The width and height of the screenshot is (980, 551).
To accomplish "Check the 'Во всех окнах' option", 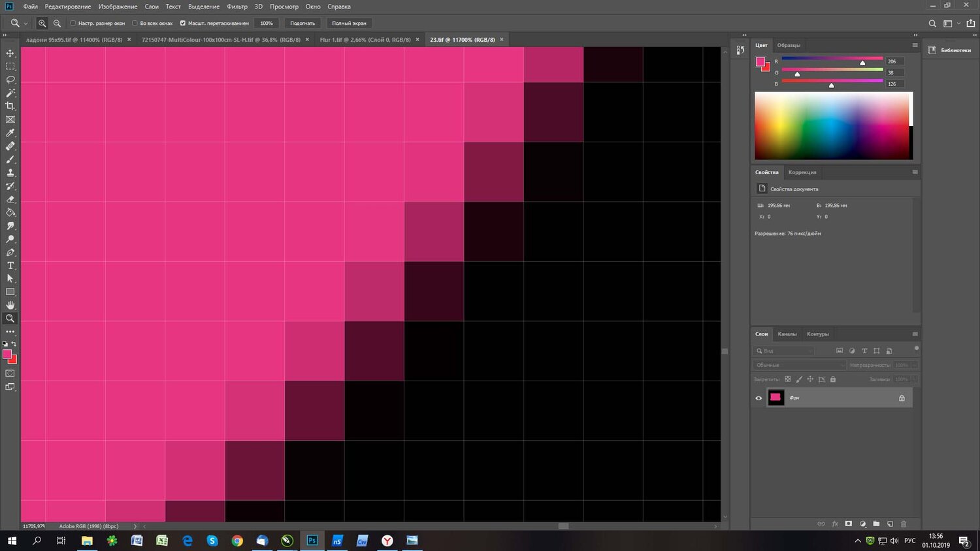I will (135, 24).
